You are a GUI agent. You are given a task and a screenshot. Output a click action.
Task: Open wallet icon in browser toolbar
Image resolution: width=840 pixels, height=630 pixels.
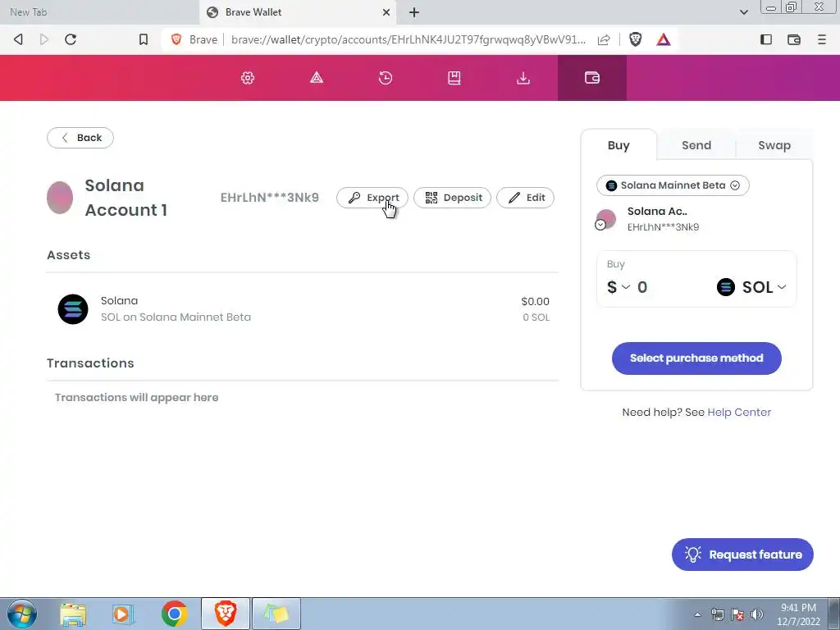[x=794, y=39]
